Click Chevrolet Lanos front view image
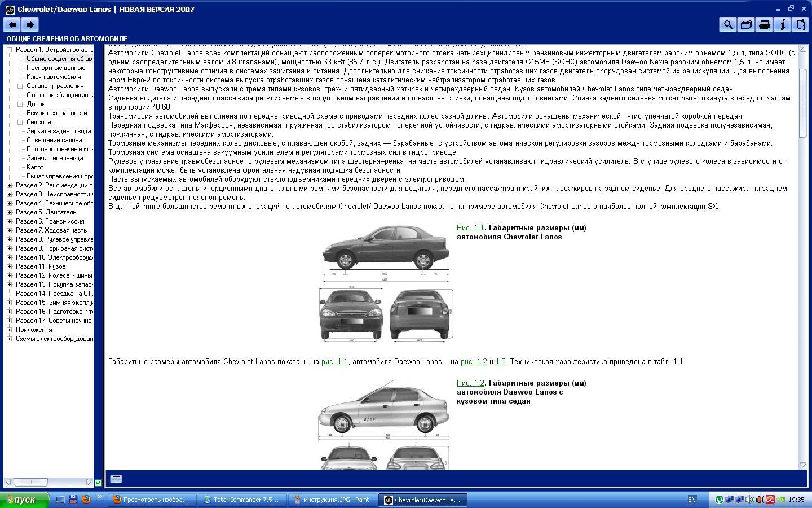 [351, 314]
